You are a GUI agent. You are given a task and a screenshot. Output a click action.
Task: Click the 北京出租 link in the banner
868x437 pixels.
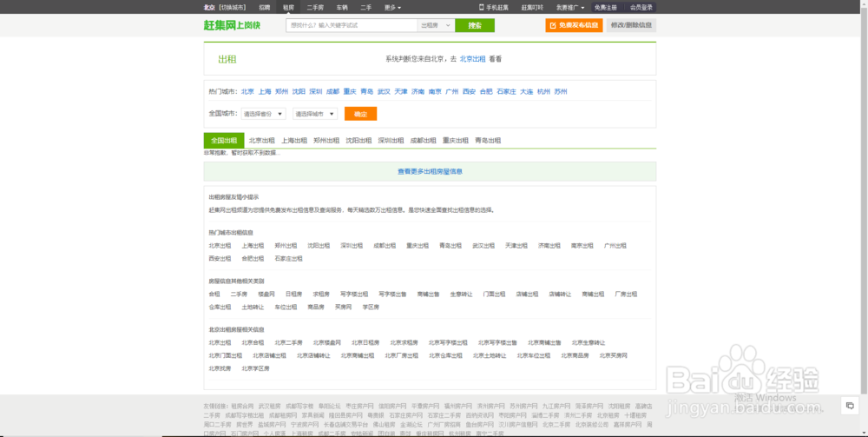[x=472, y=59]
